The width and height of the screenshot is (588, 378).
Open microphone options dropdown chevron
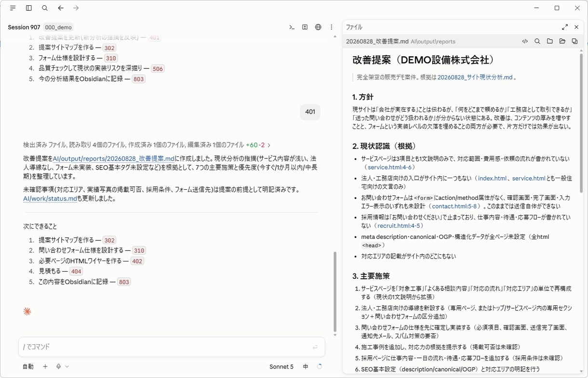(x=67, y=366)
